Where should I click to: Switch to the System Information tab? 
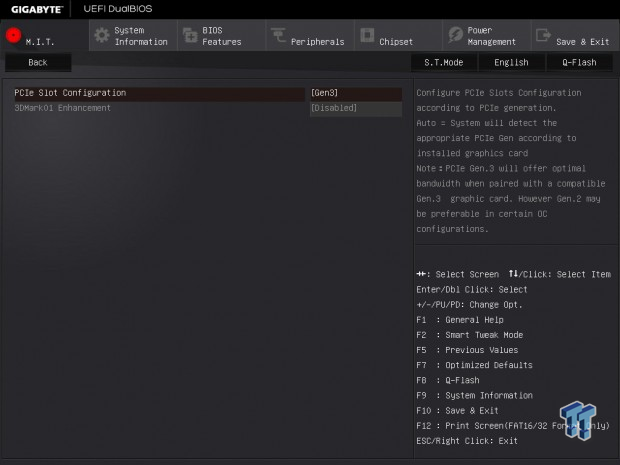click(x=133, y=35)
